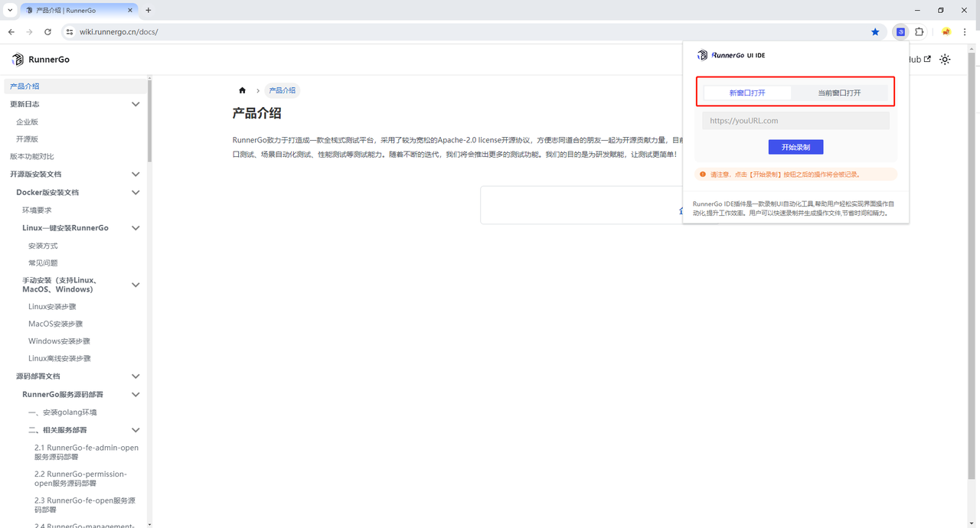The width and height of the screenshot is (980, 528).
Task: Click the RunnerGo header title text
Action: point(49,60)
